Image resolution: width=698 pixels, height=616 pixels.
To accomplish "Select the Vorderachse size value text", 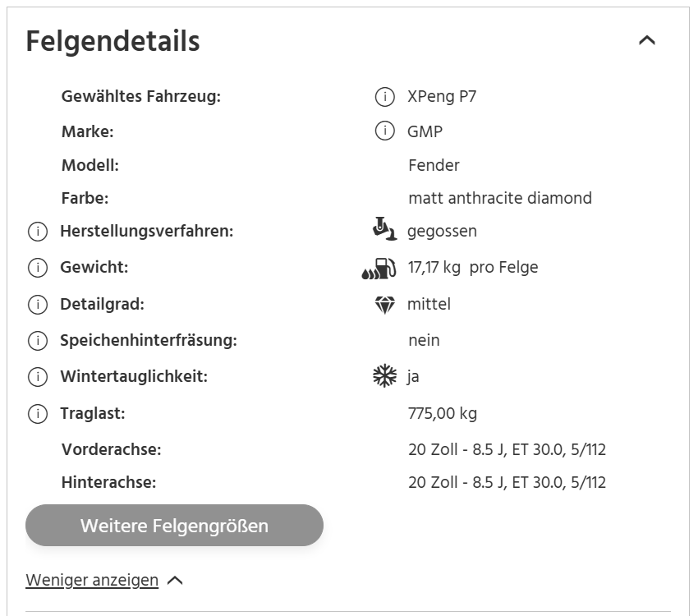I will point(507,449).
